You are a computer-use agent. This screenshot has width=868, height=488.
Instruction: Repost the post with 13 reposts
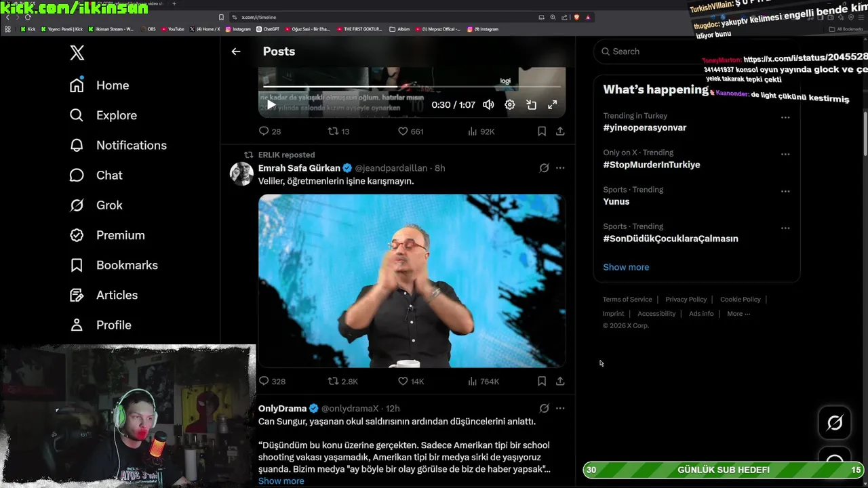(338, 131)
